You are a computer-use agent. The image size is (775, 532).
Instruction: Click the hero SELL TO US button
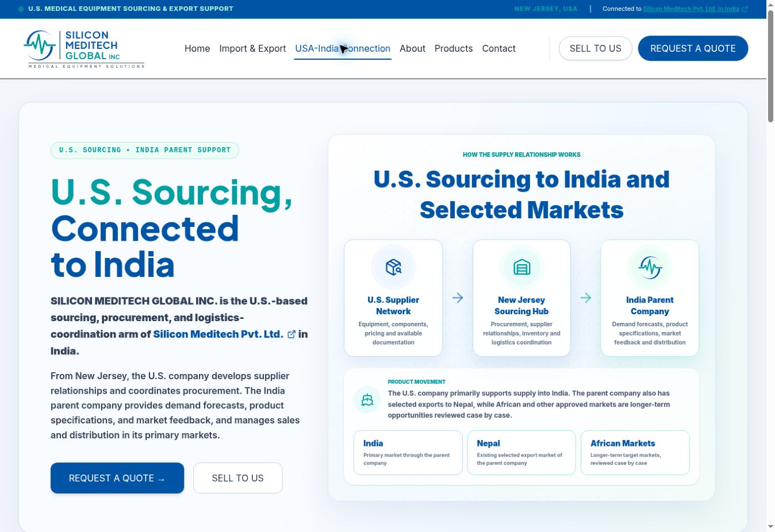[x=237, y=478]
